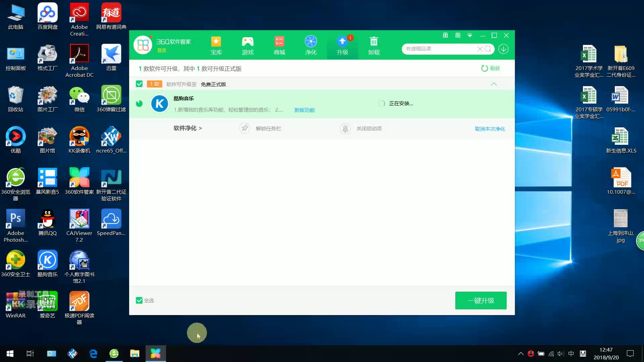This screenshot has height=362, width=644.
Task: Click the 刷新 refresh button
Action: (x=490, y=68)
